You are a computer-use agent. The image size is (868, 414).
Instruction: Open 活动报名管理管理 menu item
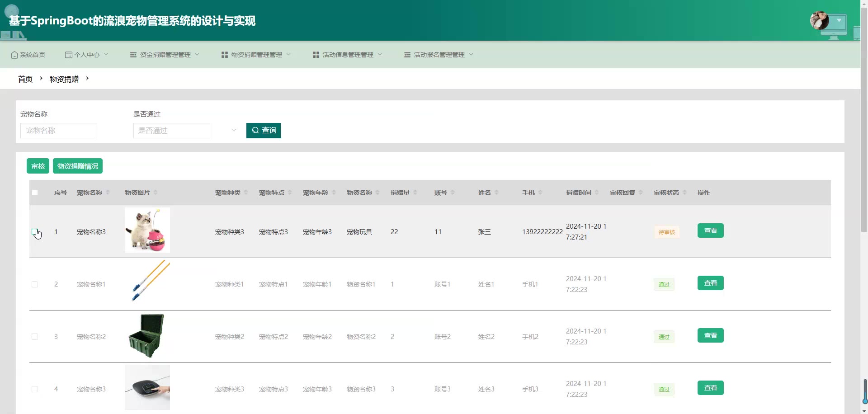439,55
